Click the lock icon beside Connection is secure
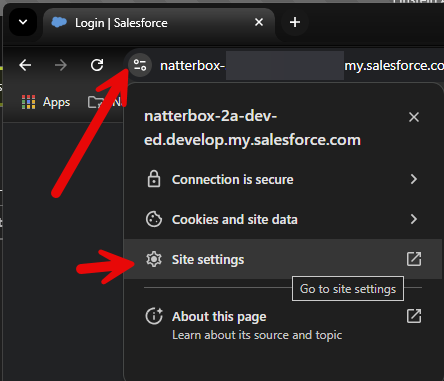 (154, 179)
